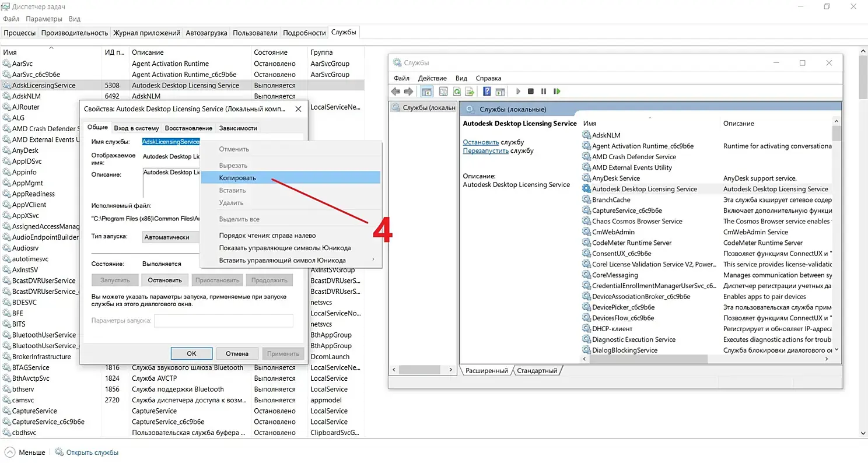Click the Back arrow in Services toolbar
Screen dimensions: 868x463
395,92
